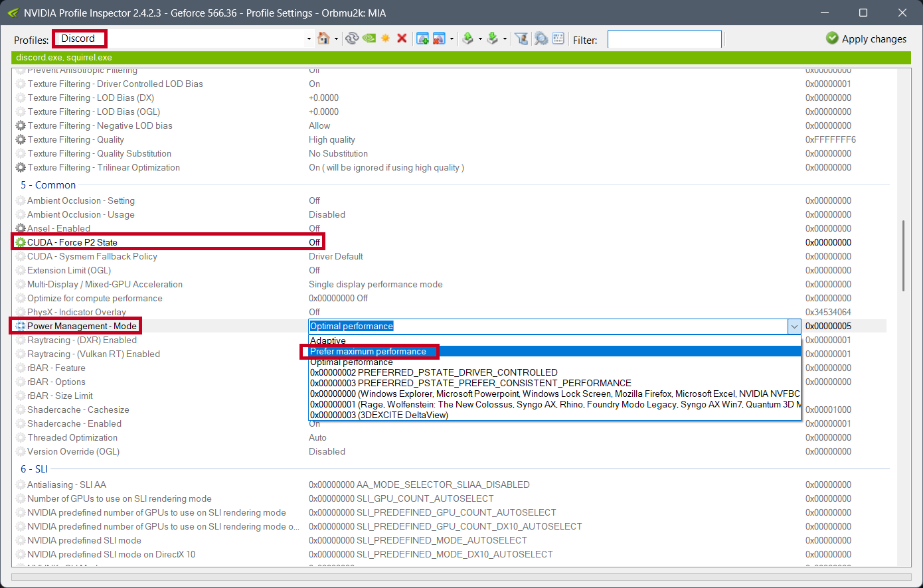Click gear icon of rBAR - Feature row
The width and height of the screenshot is (923, 588).
(x=21, y=368)
